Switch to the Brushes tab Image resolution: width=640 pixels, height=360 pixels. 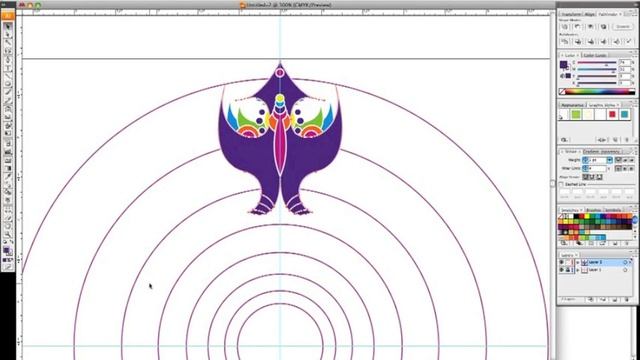click(594, 210)
